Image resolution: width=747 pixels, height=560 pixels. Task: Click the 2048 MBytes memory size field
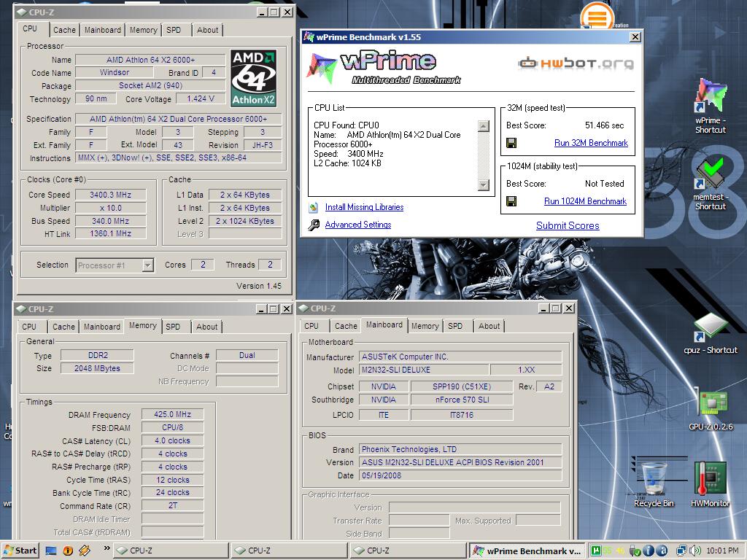click(x=97, y=368)
